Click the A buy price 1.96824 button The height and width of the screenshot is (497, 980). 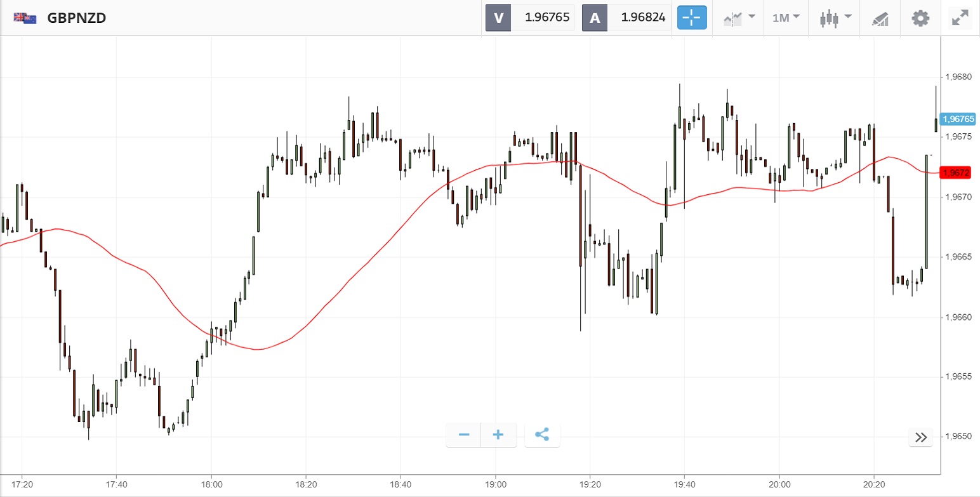coord(626,18)
